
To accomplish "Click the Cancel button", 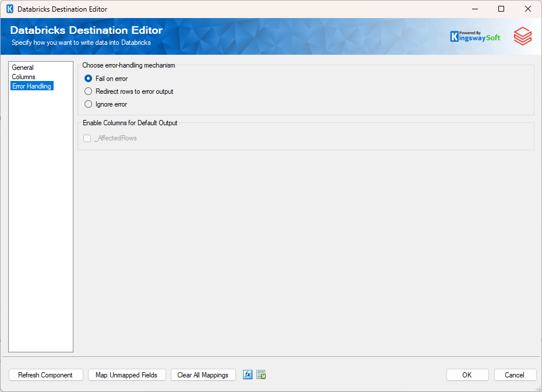I will [x=515, y=375].
